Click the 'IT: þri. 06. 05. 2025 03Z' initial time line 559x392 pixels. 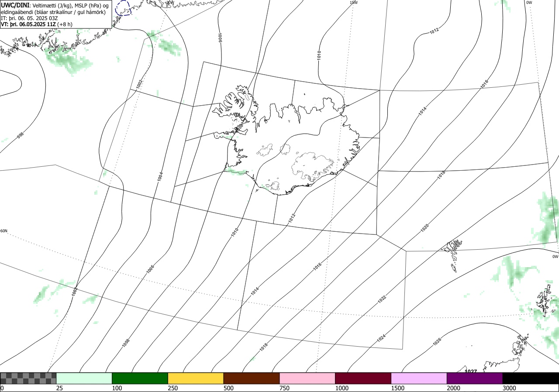click(29, 18)
